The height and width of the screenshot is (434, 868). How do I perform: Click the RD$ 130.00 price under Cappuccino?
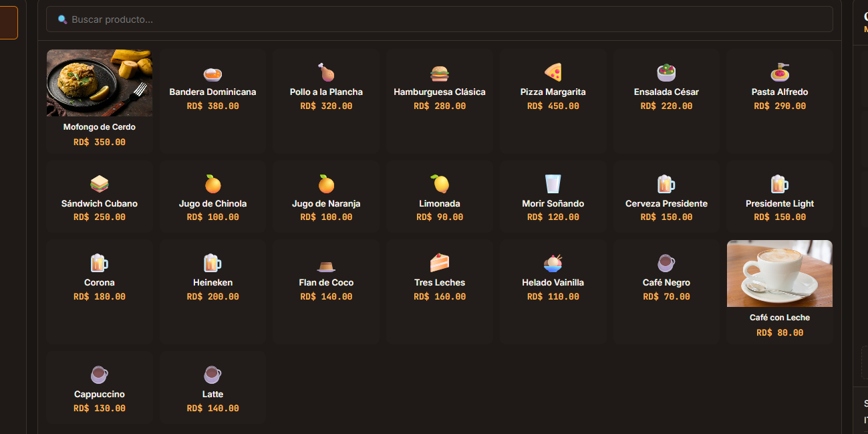(100, 408)
